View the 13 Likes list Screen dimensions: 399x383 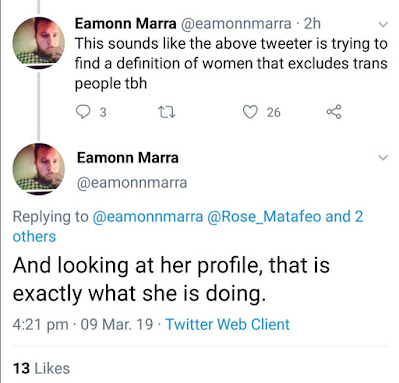click(41, 368)
